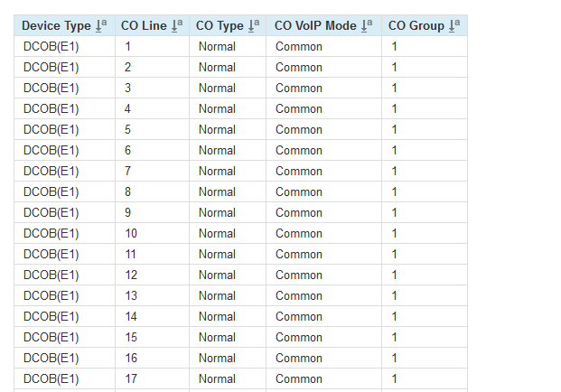This screenshot has height=392, width=561.
Task: Click the CO VoIP Mode sort icon
Action: tap(369, 25)
